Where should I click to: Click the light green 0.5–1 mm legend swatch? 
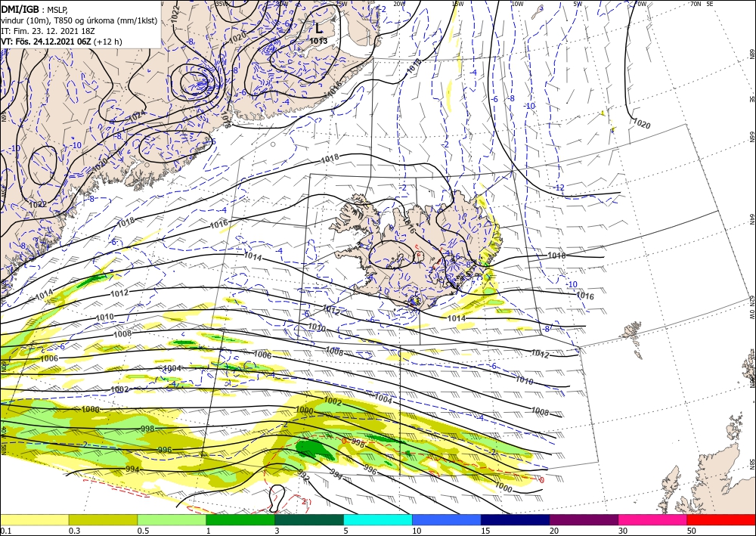pos(172,519)
